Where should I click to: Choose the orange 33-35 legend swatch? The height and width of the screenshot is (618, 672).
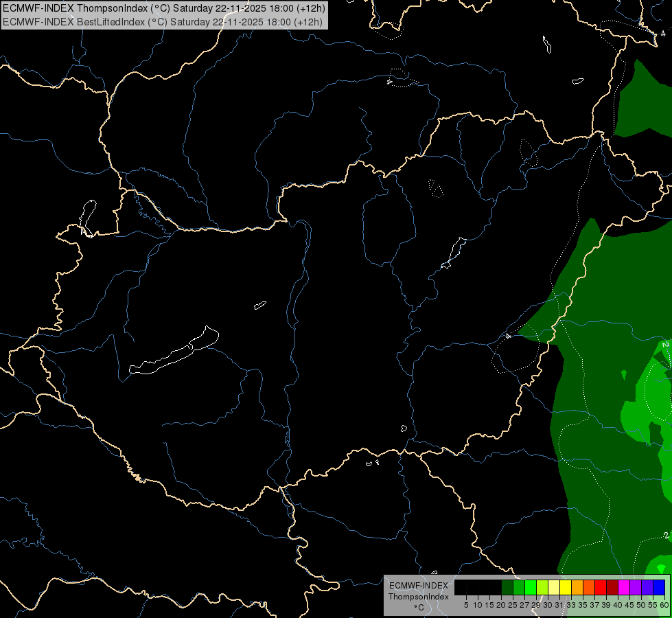coord(577,587)
